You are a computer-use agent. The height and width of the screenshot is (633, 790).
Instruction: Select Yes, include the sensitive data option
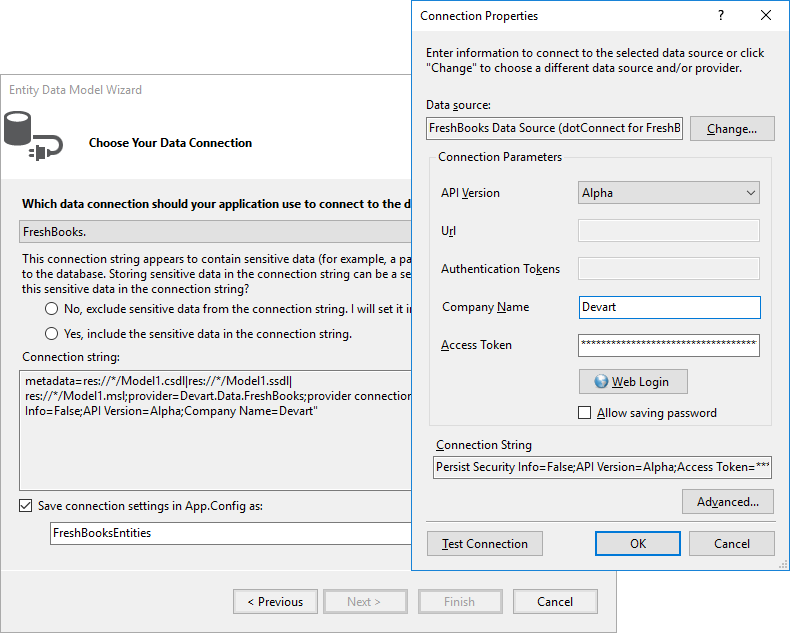coord(51,334)
